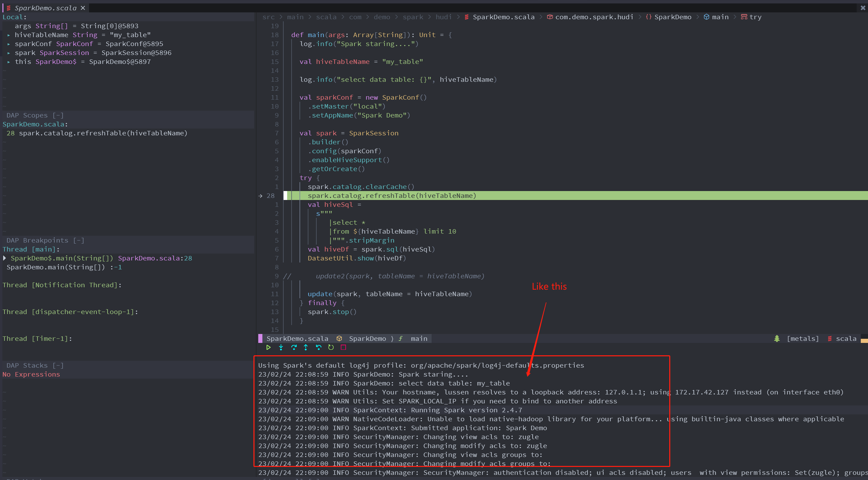Click the treesitter tree icon in statusline

777,338
